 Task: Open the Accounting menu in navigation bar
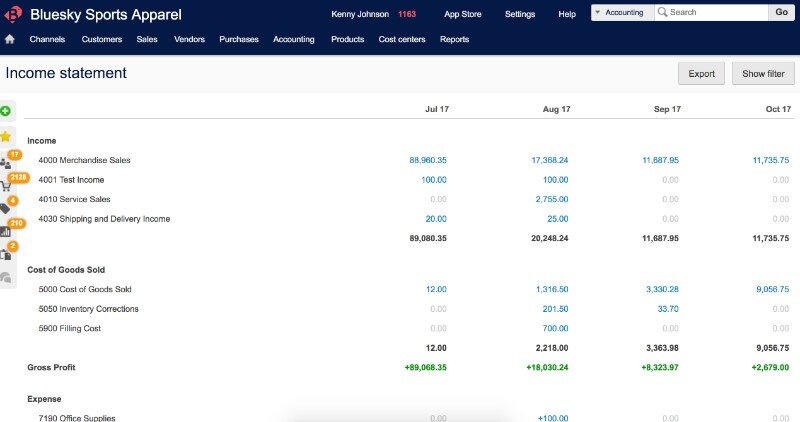coord(293,40)
